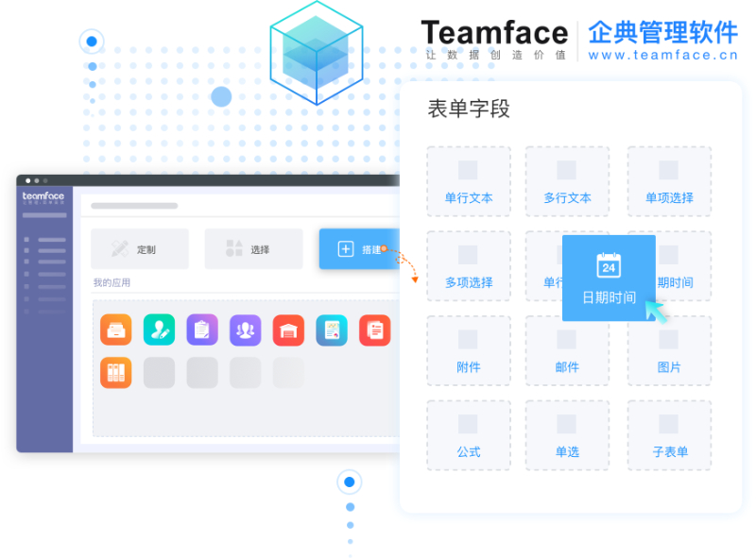
Task: Select the 附件 attachment field tile
Action: click(469, 349)
